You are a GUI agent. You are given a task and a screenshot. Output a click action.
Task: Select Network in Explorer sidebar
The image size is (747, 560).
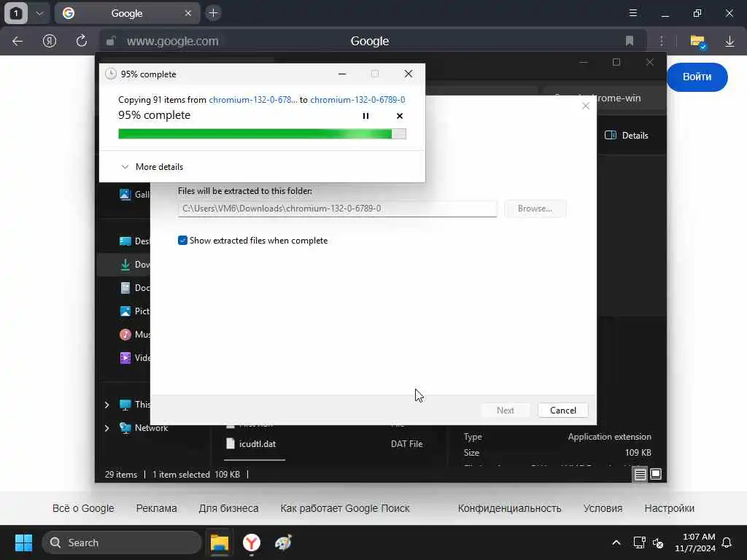(x=144, y=427)
